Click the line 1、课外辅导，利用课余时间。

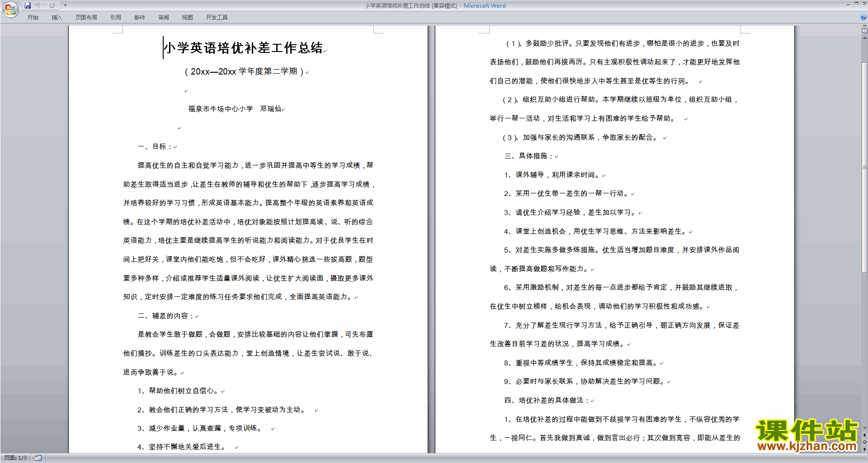(x=553, y=175)
